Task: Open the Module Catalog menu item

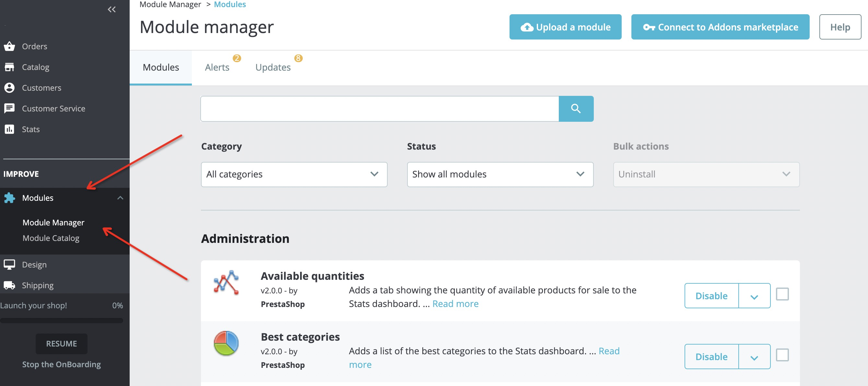Action: (50, 238)
